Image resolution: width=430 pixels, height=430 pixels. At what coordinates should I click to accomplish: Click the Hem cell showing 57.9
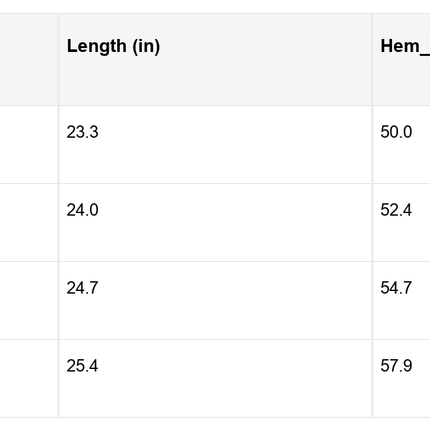tap(401, 379)
